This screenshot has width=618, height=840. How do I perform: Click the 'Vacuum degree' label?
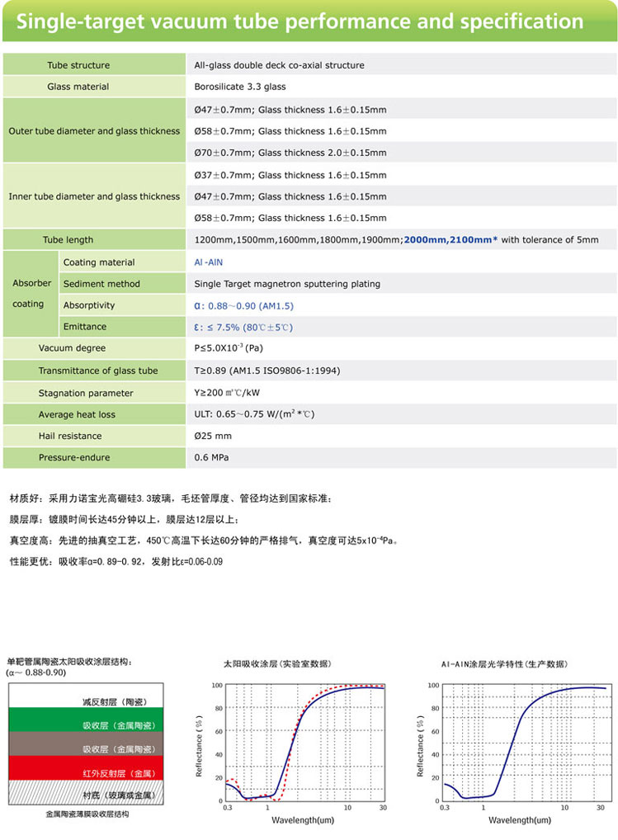72,347
